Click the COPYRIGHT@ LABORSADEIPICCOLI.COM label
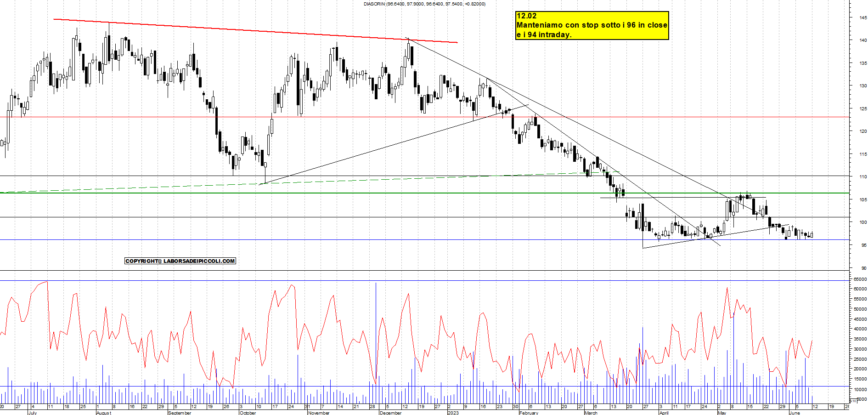The height and width of the screenshot is (415, 868). coord(180,261)
